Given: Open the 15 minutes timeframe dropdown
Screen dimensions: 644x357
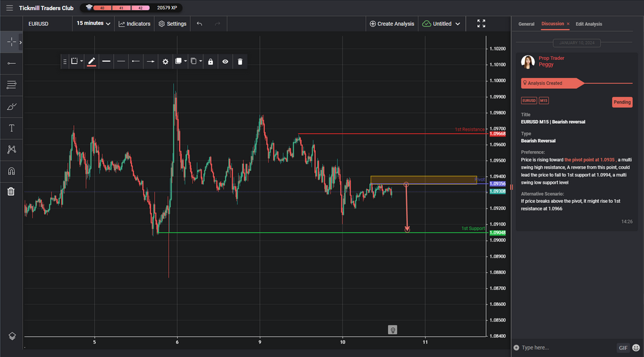Looking at the screenshot, I should [94, 23].
